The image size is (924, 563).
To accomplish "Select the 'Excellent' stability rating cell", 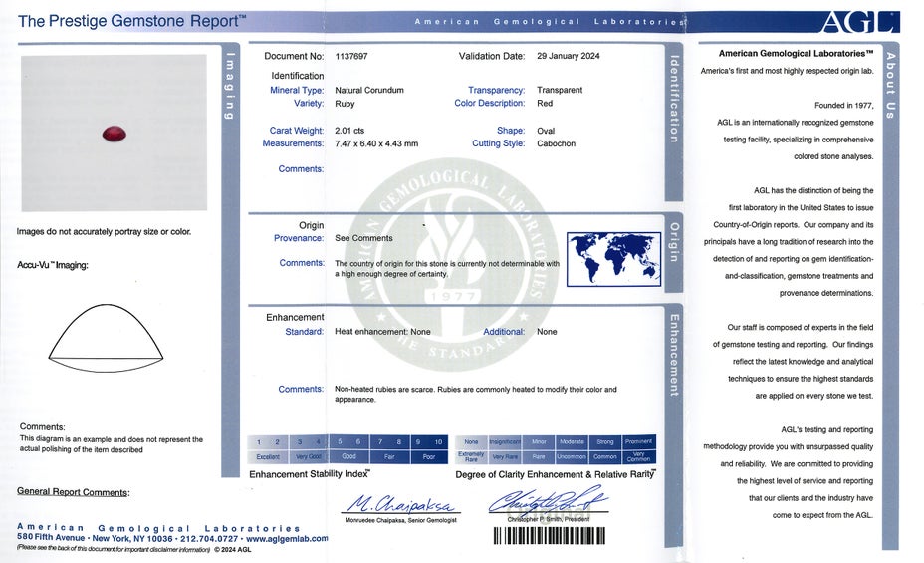I will coord(268,457).
